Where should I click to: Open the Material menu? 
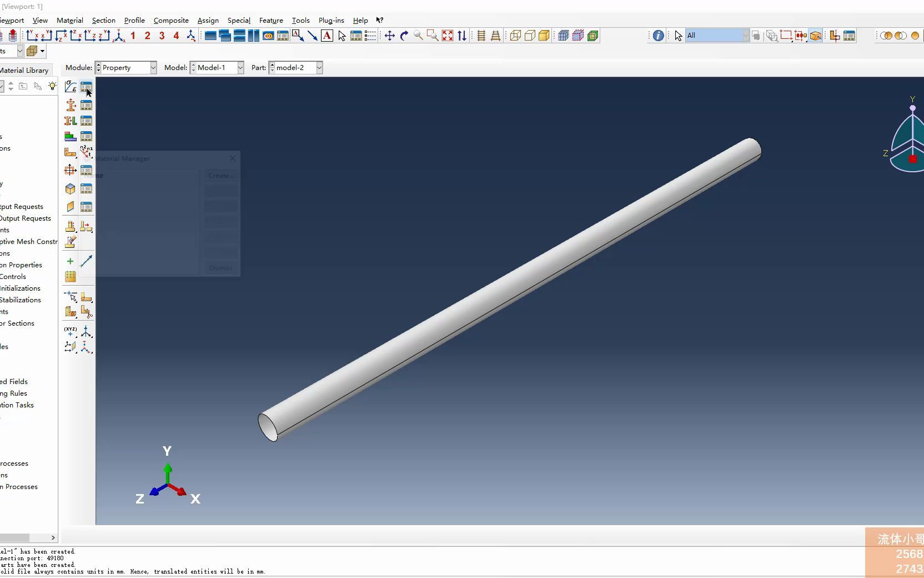(x=69, y=20)
